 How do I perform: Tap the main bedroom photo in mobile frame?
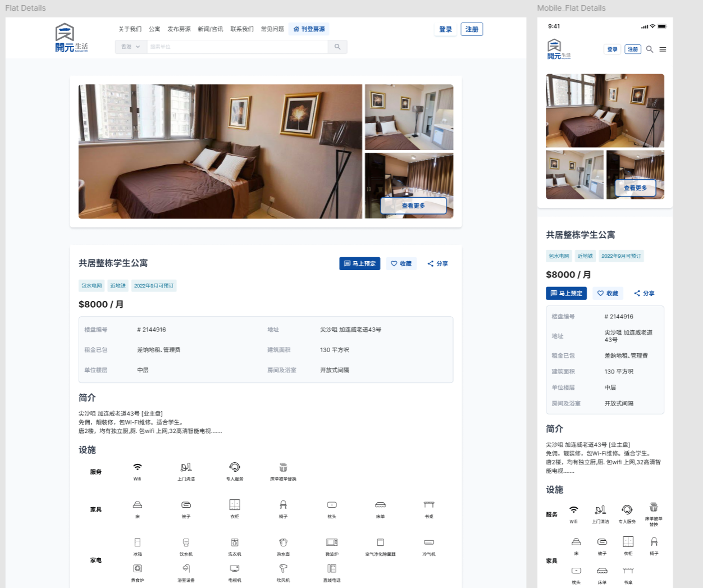(x=605, y=111)
